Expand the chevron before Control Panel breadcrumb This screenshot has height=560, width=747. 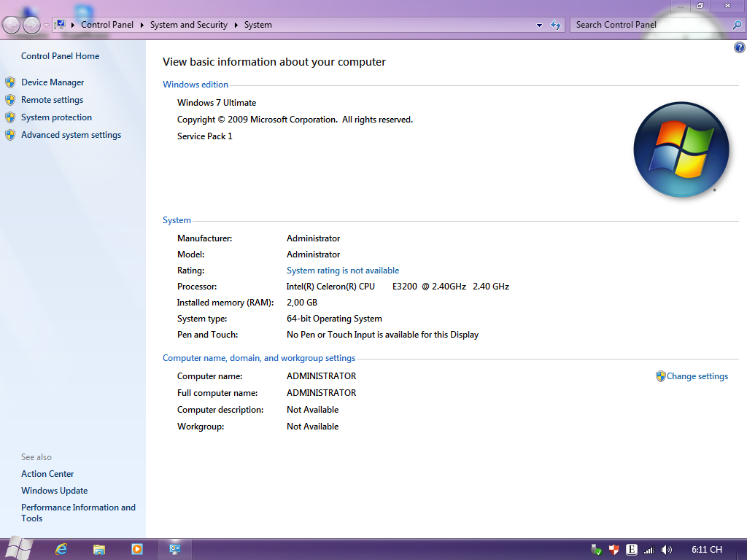tap(73, 25)
